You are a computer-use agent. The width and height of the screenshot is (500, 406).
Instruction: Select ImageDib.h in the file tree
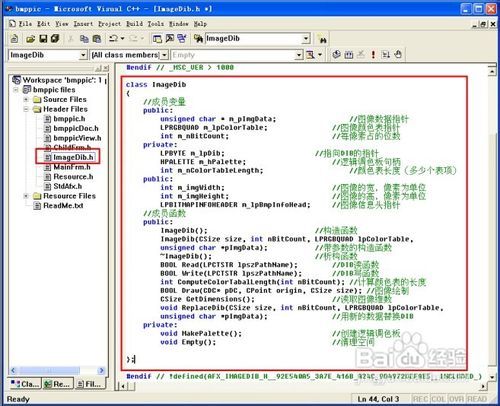73,157
